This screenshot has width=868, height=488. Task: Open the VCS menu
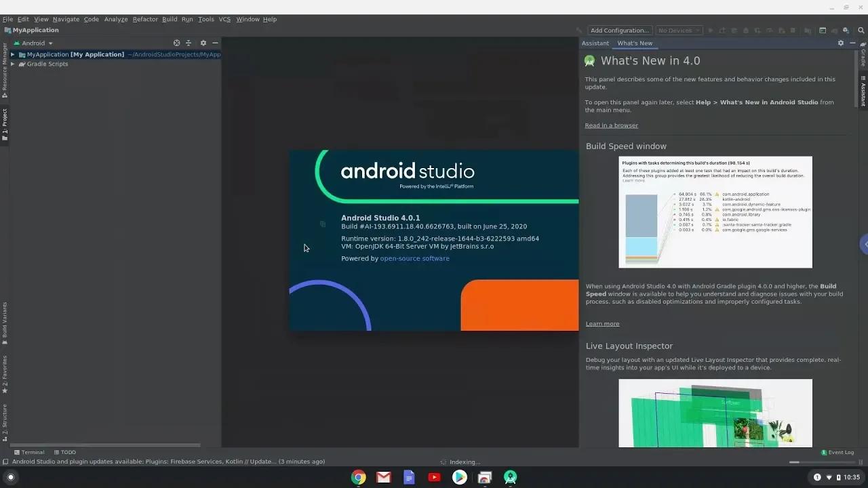(224, 19)
